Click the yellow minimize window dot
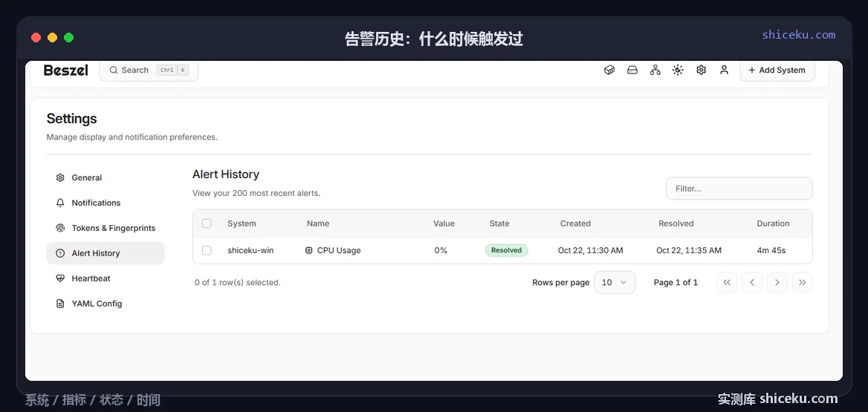The image size is (868, 412). [x=52, y=38]
